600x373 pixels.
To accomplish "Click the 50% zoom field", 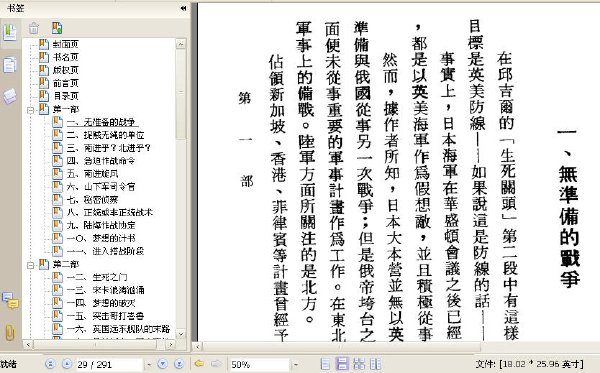I will [259, 364].
